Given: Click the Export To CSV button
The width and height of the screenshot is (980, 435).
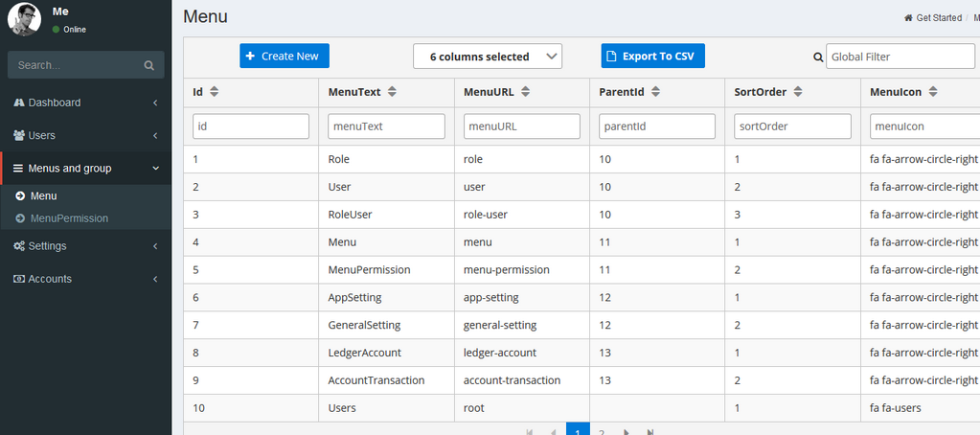Looking at the screenshot, I should coord(653,57).
